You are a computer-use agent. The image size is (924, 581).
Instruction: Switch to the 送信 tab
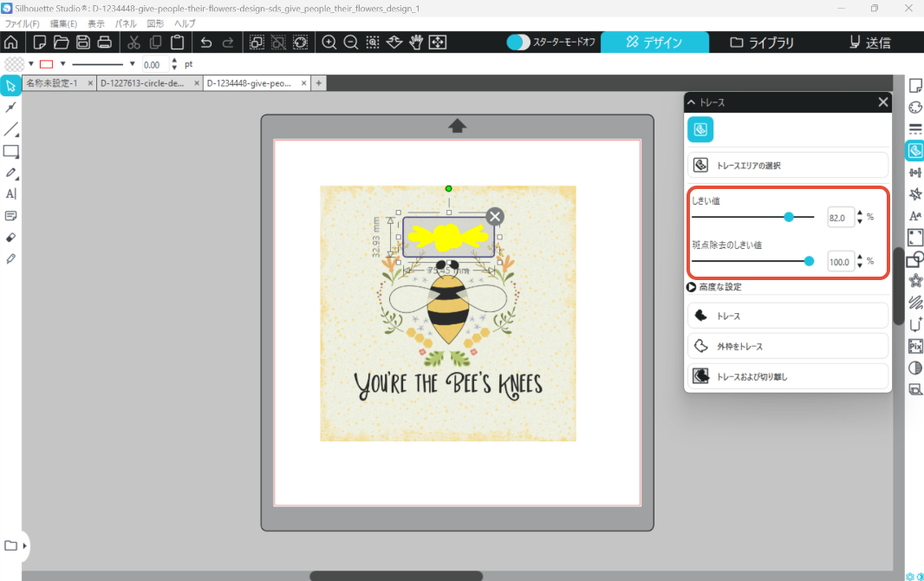[869, 42]
